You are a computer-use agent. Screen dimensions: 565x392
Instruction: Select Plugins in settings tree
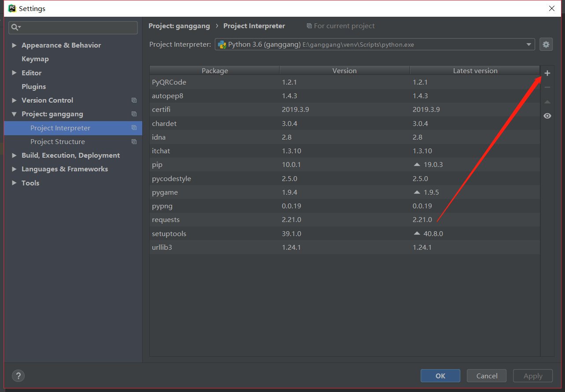(x=33, y=87)
